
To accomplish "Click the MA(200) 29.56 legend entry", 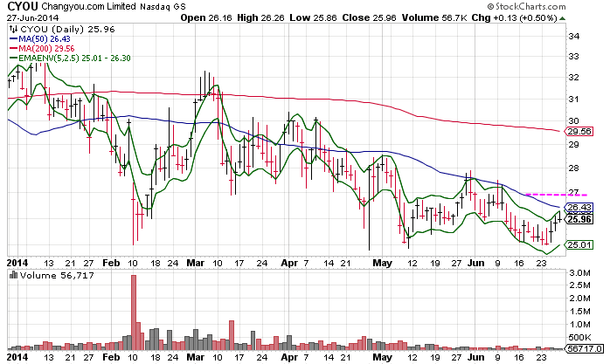I will [x=42, y=49].
